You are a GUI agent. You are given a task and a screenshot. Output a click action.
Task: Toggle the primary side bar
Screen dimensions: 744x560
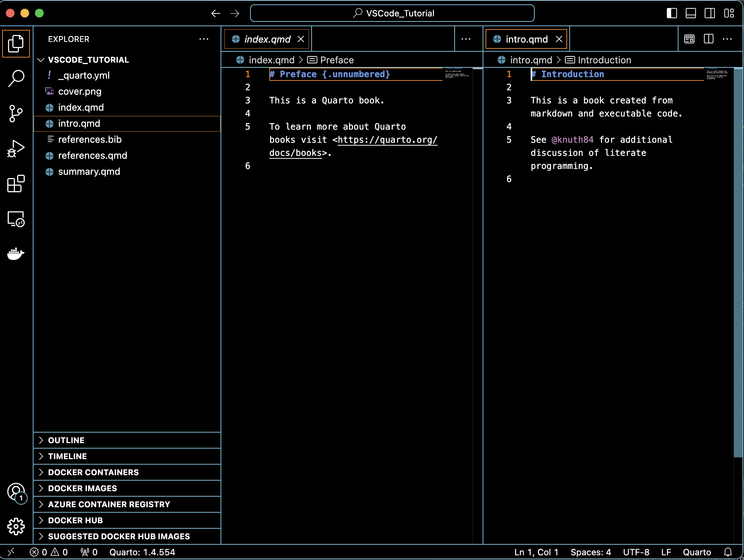click(x=672, y=13)
